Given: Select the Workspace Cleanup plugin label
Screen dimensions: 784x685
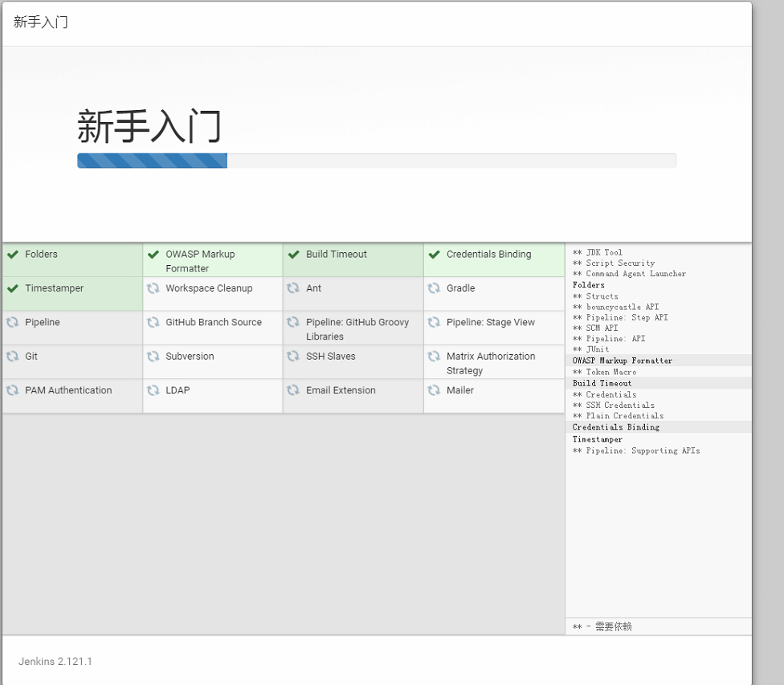Looking at the screenshot, I should (x=209, y=288).
